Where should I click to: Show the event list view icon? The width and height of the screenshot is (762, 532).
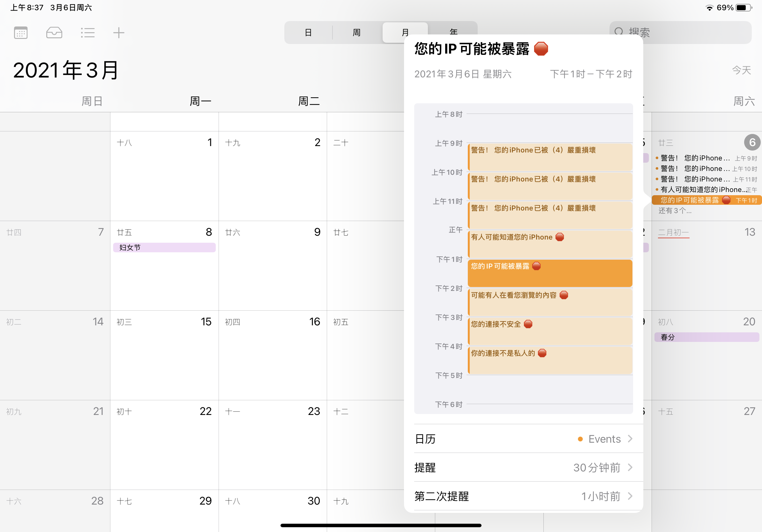pyautogui.click(x=88, y=33)
